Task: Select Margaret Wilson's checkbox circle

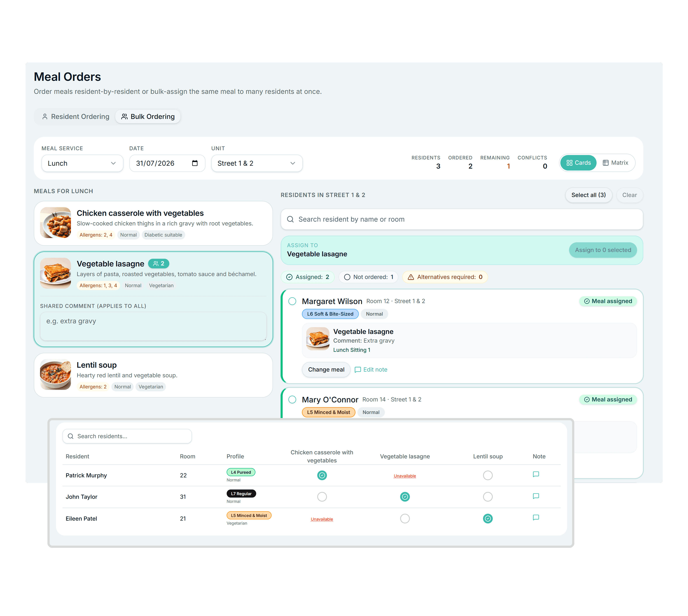Action: tap(292, 301)
